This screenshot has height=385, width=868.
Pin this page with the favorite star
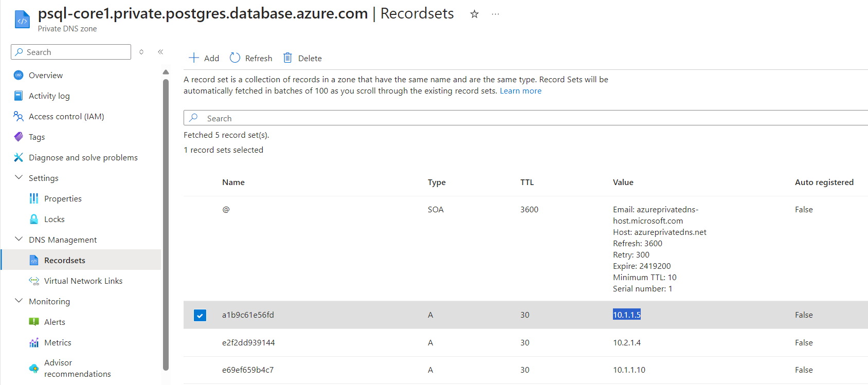pos(475,14)
